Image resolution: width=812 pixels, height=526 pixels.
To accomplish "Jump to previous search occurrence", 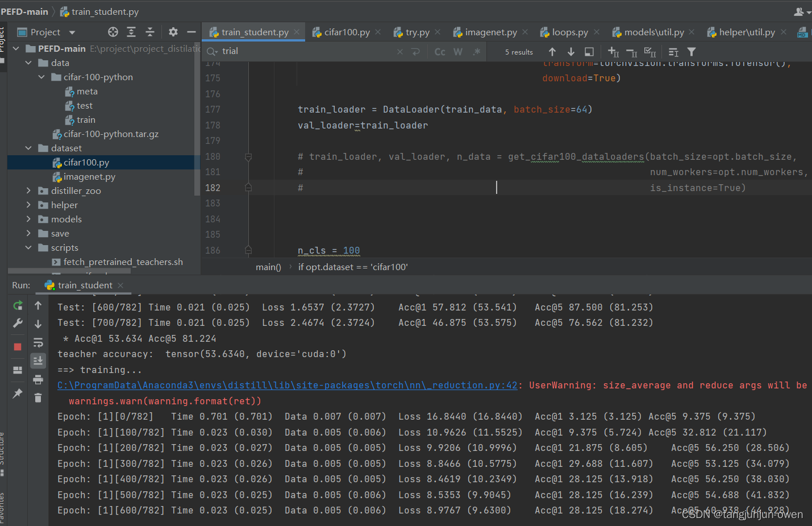I will (552, 52).
